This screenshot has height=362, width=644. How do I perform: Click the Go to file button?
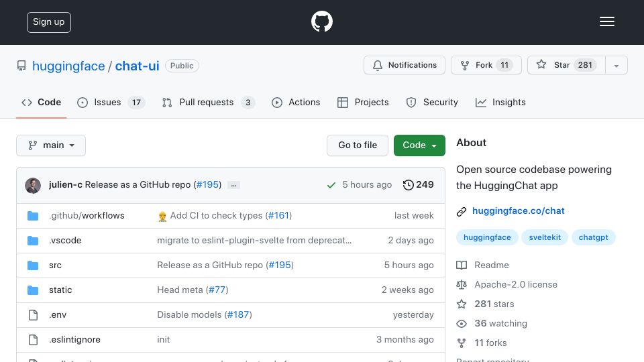coord(358,145)
